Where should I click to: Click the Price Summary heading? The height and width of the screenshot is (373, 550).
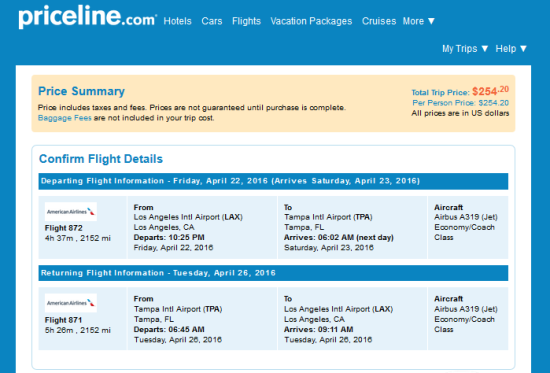point(81,91)
